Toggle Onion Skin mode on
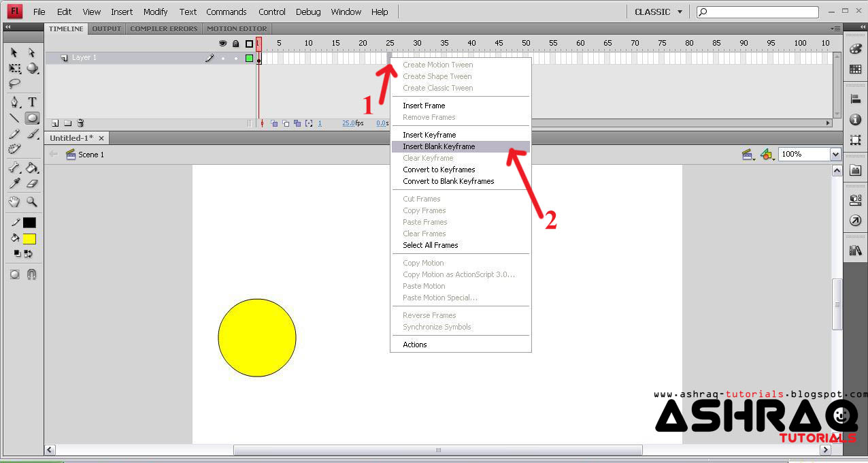 point(276,123)
